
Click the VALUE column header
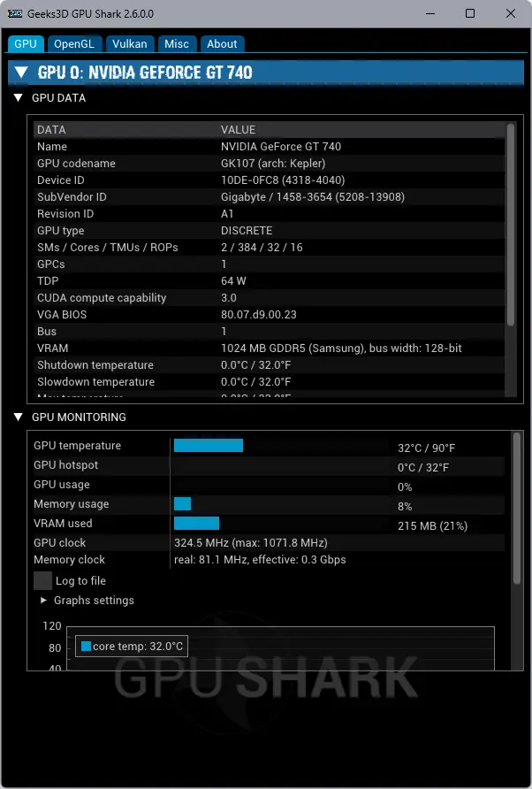point(238,130)
